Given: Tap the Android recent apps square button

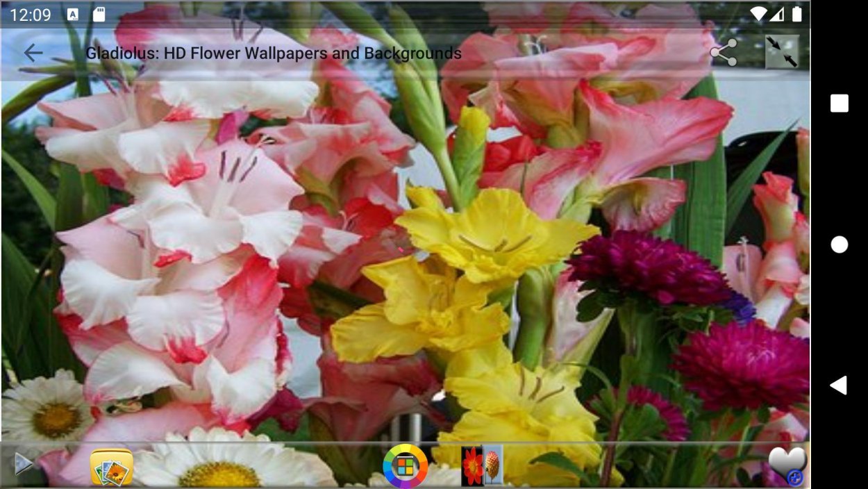Looking at the screenshot, I should [839, 103].
